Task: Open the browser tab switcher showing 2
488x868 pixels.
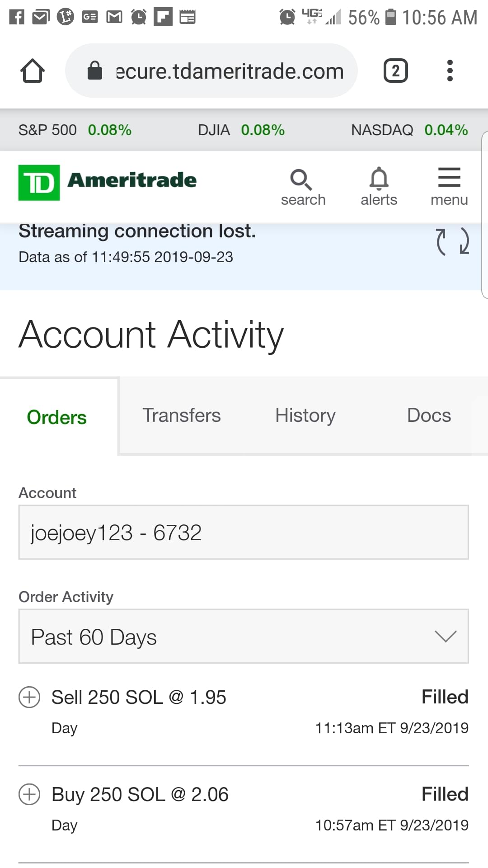Action: pyautogui.click(x=395, y=71)
